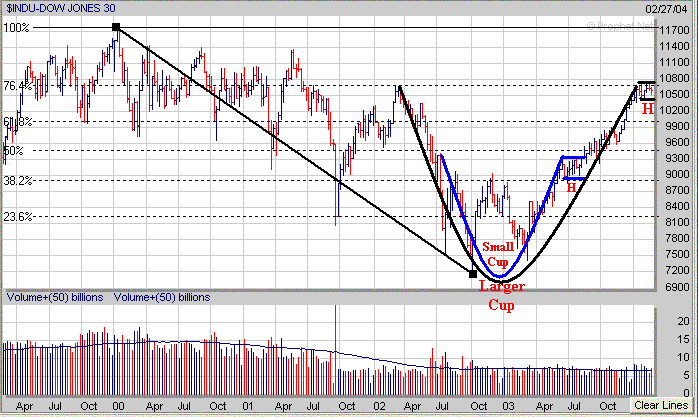Click the 8100 price axis label
The height and width of the screenshot is (417, 698).
pos(677,223)
